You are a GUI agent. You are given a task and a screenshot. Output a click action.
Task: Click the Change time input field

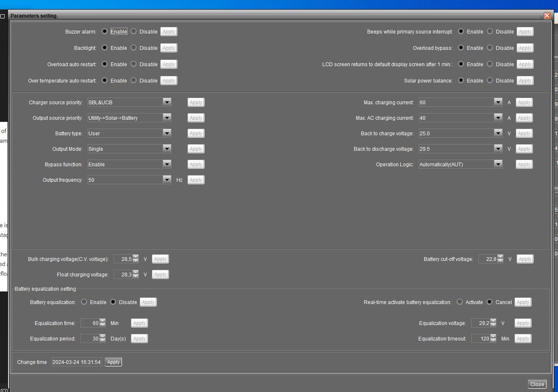(77, 362)
